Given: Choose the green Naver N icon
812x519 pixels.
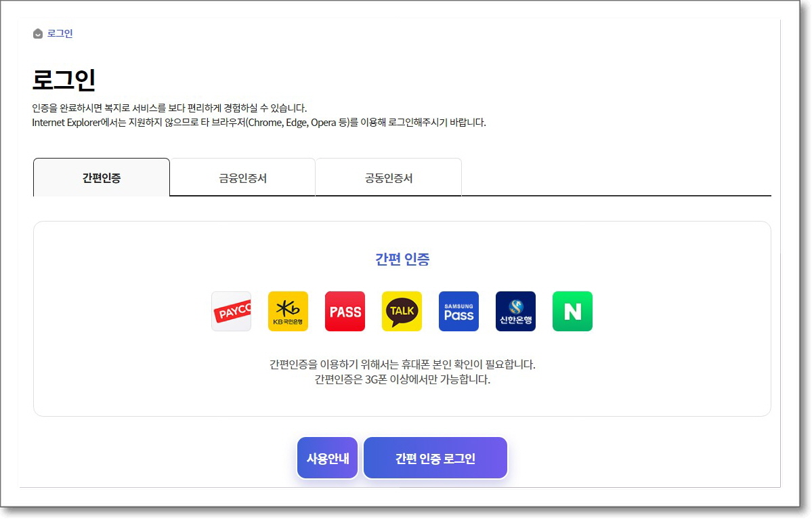Looking at the screenshot, I should pos(572,311).
